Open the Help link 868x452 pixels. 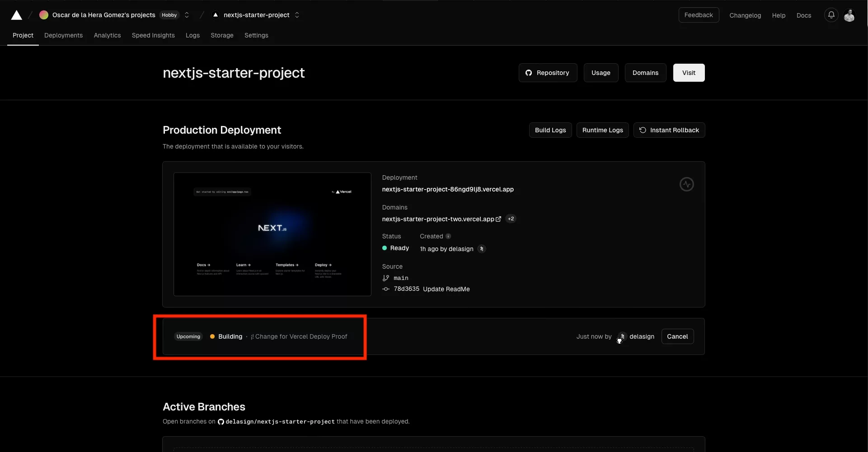pos(779,15)
